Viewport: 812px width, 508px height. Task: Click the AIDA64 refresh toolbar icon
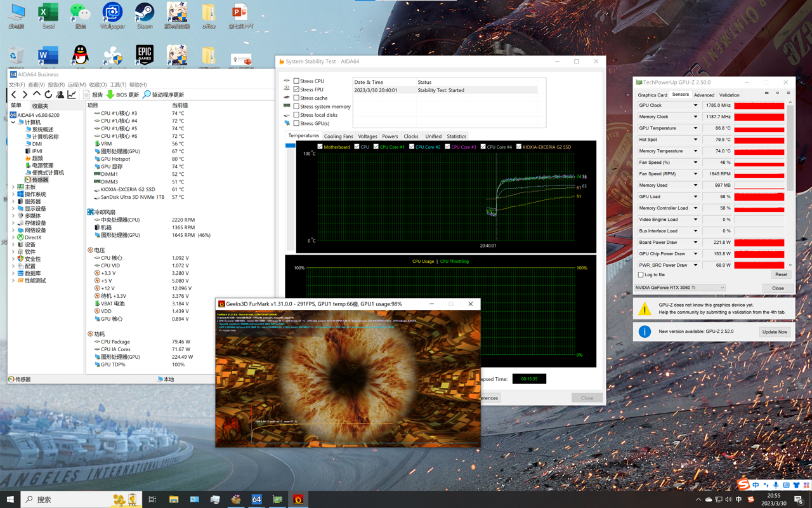[48, 95]
